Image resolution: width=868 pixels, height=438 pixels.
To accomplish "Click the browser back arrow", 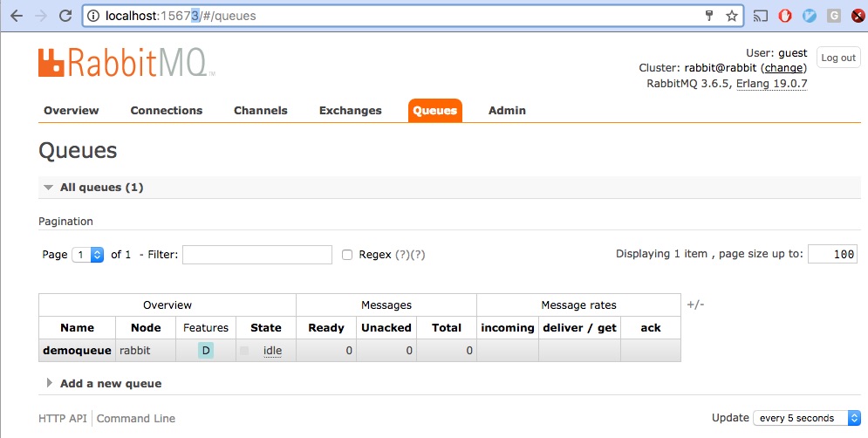I will pyautogui.click(x=17, y=16).
